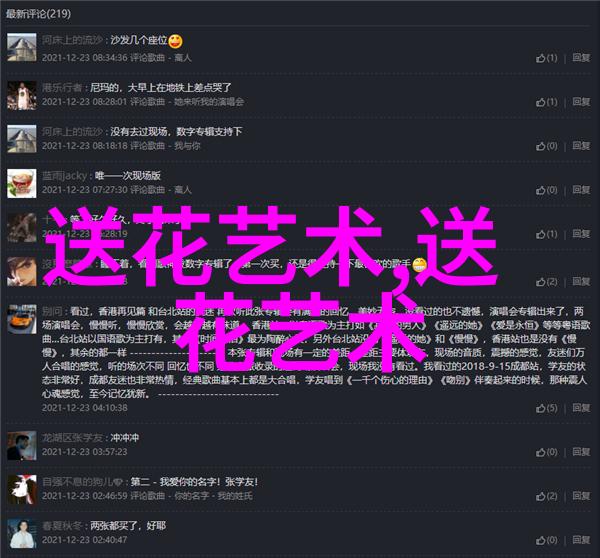The width and height of the screenshot is (600, 558).
Task: Like the 冲冲冲 comment
Action: (x=546, y=452)
